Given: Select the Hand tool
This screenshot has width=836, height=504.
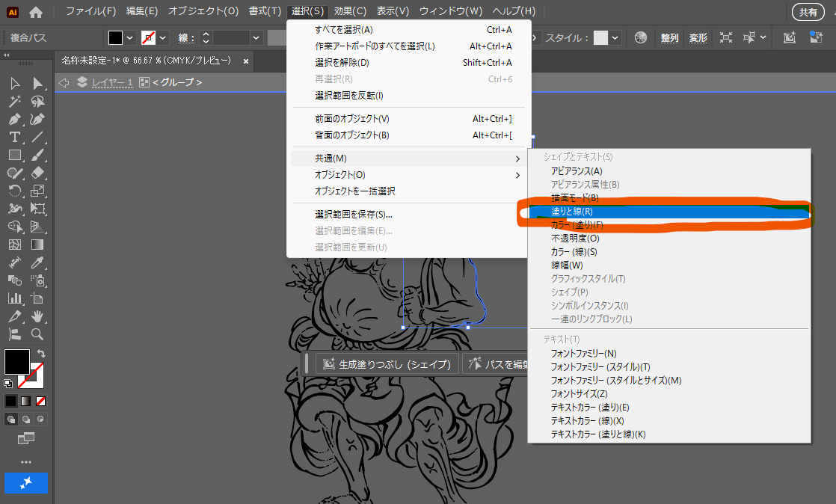Looking at the screenshot, I should (x=37, y=316).
